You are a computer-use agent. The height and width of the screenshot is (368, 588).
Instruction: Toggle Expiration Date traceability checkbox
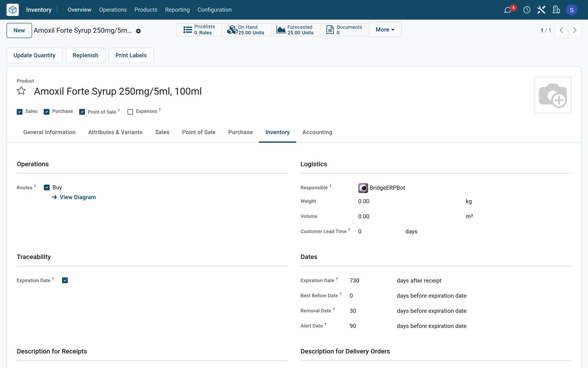point(65,280)
